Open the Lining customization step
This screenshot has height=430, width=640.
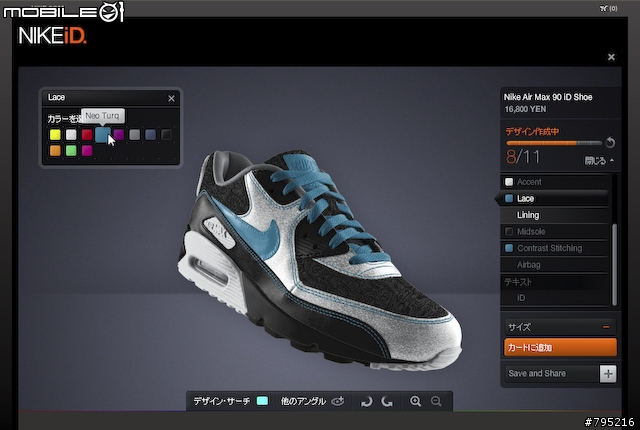[554, 215]
